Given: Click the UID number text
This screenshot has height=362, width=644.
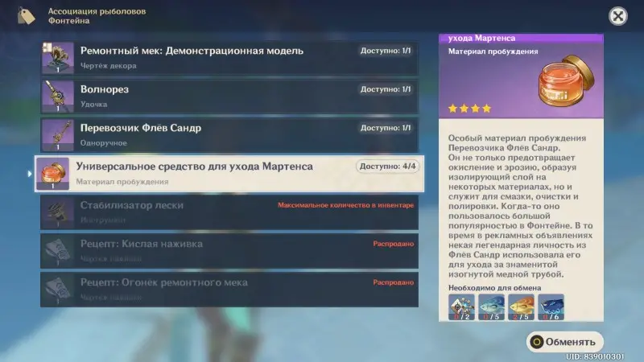Looking at the screenshot, I should (595, 356).
